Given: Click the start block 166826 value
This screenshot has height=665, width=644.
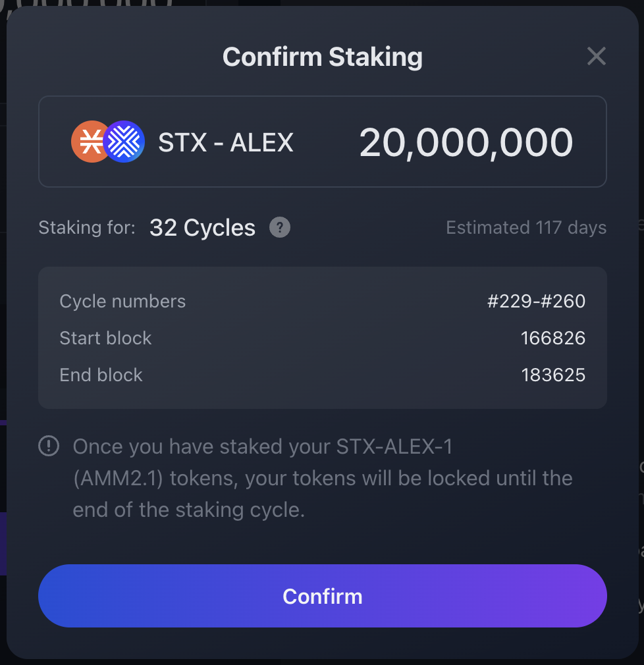Looking at the screenshot, I should [x=553, y=338].
